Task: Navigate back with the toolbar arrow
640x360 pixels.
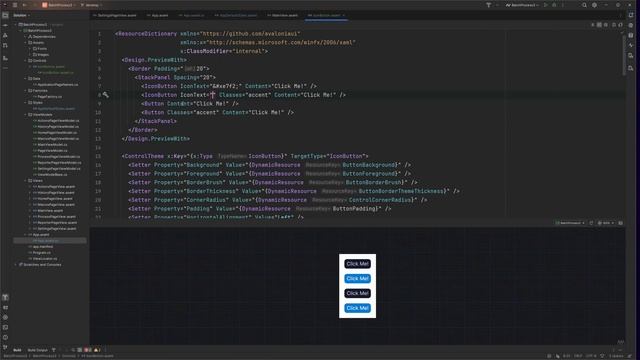Action: click(x=24, y=5)
